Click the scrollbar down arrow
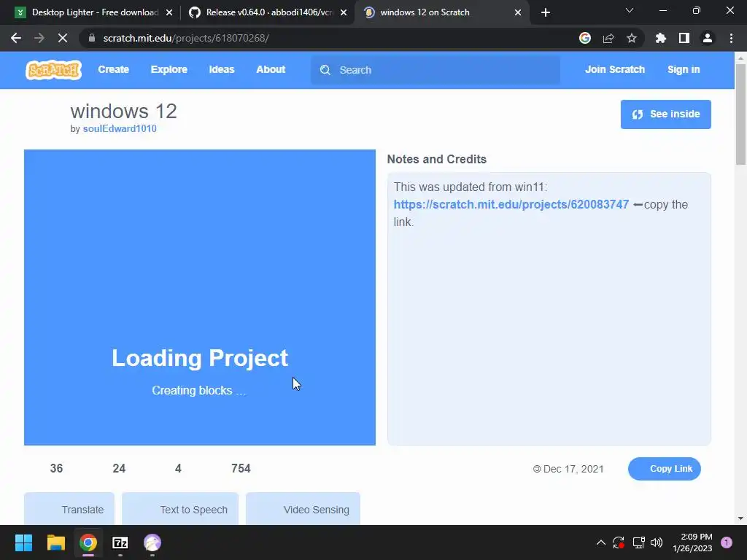The width and height of the screenshot is (747, 560). pos(740,518)
